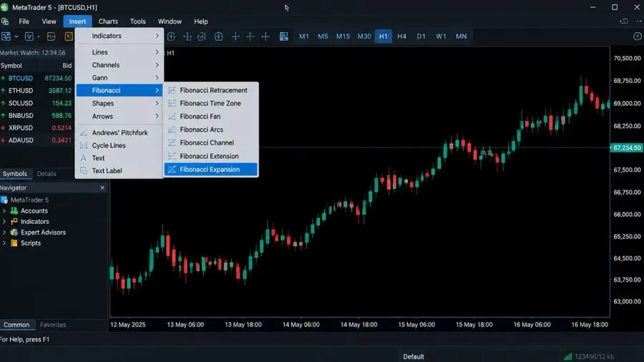Open the File menu
Image resolution: width=644 pixels, height=362 pixels.
[x=24, y=21]
